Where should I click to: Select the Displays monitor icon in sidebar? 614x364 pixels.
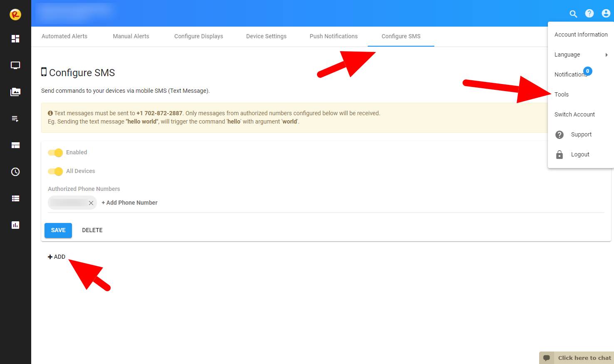pyautogui.click(x=15, y=65)
